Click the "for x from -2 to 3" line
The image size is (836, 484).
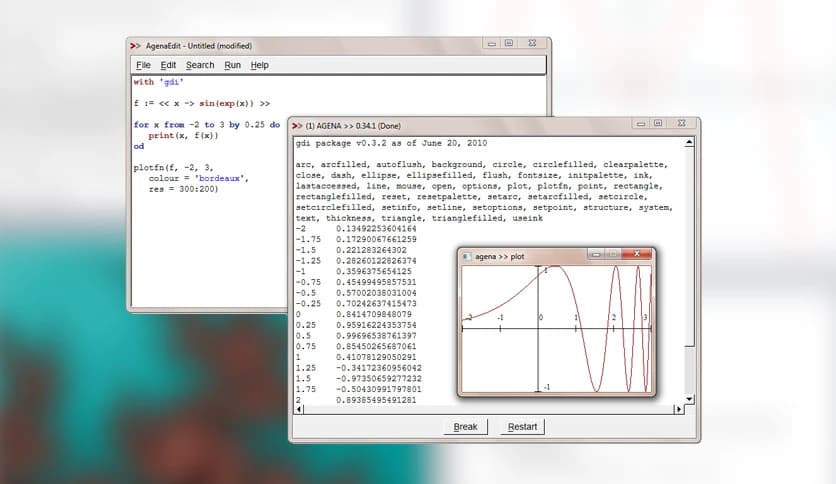[x=206, y=125]
